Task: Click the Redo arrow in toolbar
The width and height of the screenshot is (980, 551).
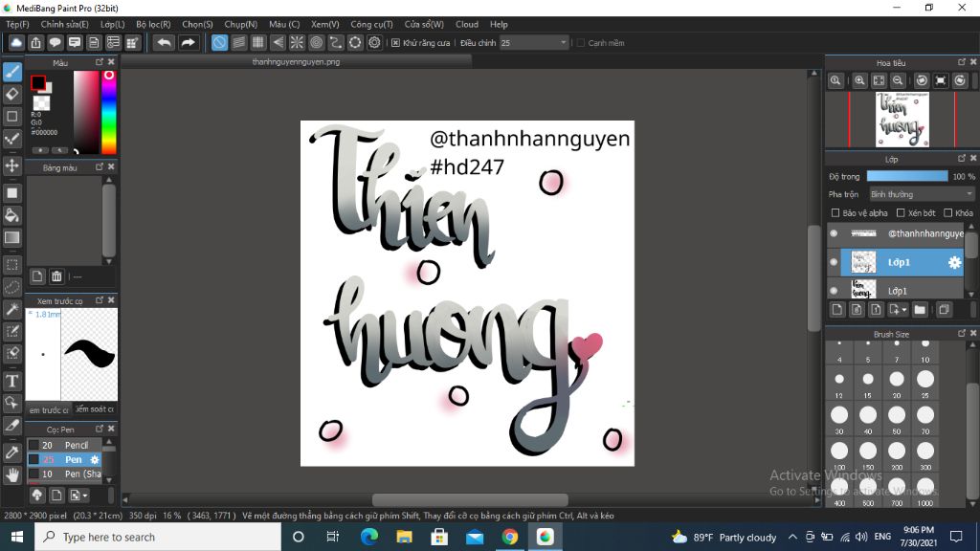Action: click(x=188, y=42)
